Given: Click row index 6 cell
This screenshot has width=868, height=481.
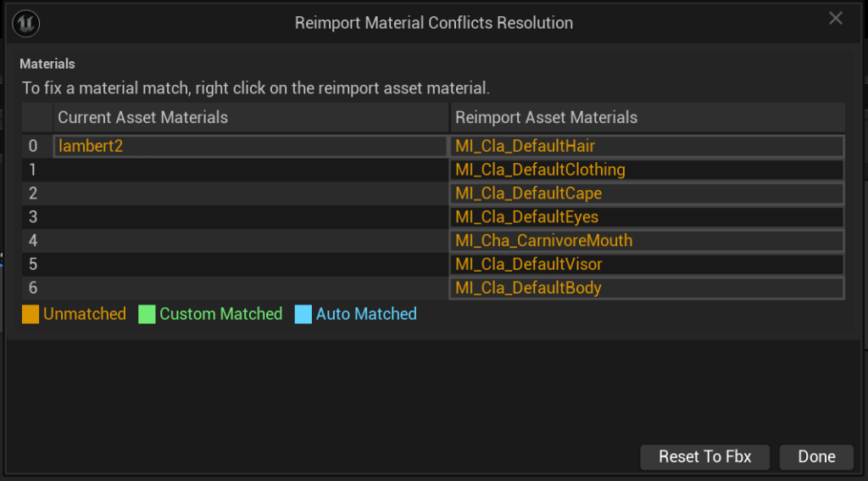Looking at the screenshot, I should (x=36, y=288).
